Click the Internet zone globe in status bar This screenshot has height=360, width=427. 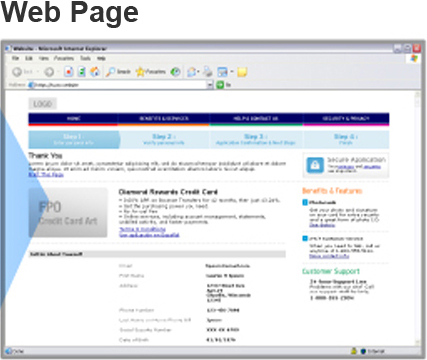[363, 351]
